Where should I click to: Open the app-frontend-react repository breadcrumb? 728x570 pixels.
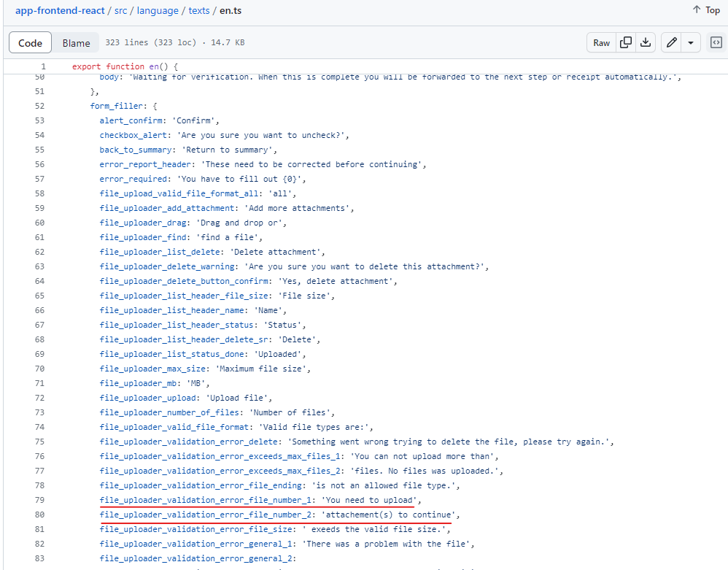58,11
